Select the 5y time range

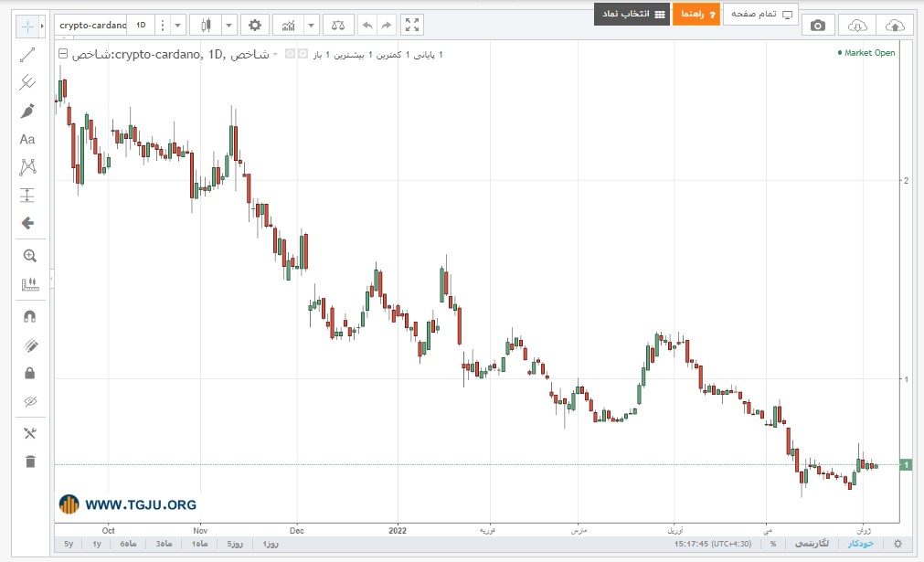[69, 544]
